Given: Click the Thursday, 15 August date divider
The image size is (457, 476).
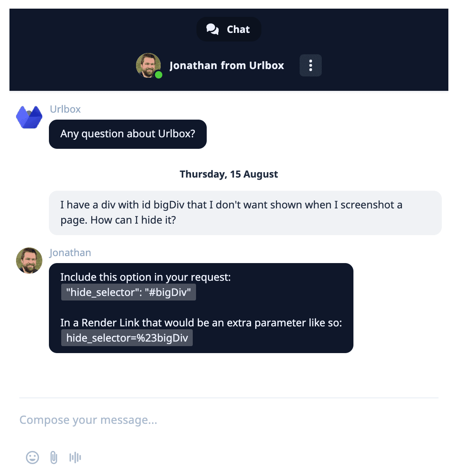Looking at the screenshot, I should tap(228, 174).
